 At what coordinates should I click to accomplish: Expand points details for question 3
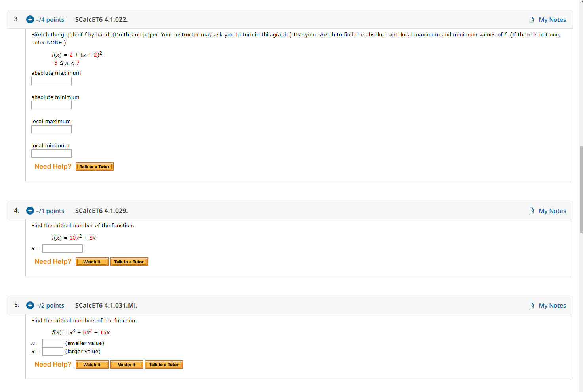pos(30,19)
